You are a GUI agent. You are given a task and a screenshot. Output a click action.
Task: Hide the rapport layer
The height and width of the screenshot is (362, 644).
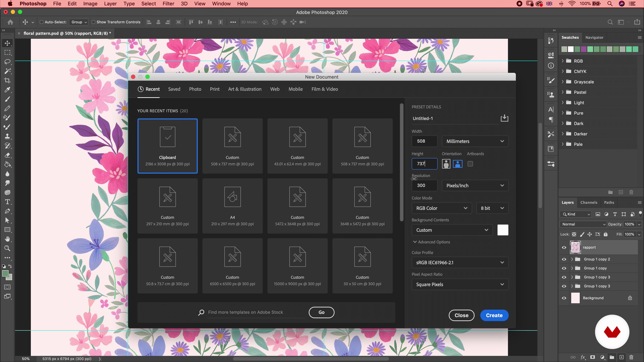(564, 248)
